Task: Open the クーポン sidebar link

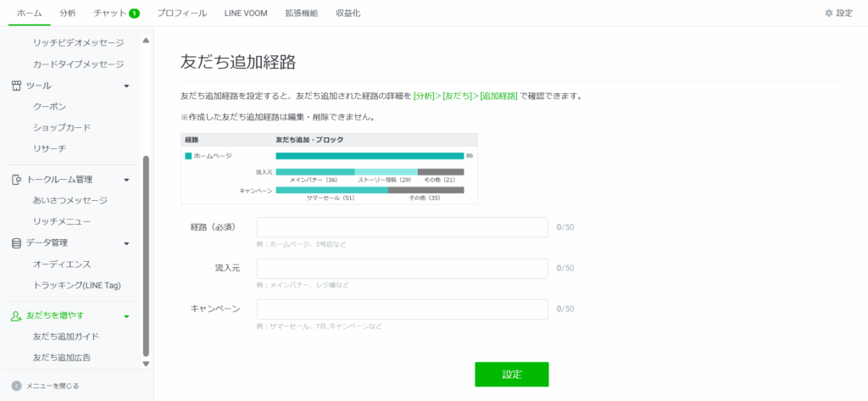Action: [x=49, y=107]
